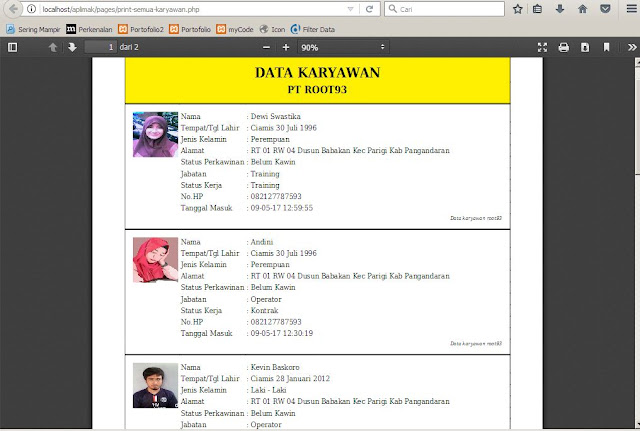Click the PT ROOT93 subtitle

[317, 90]
